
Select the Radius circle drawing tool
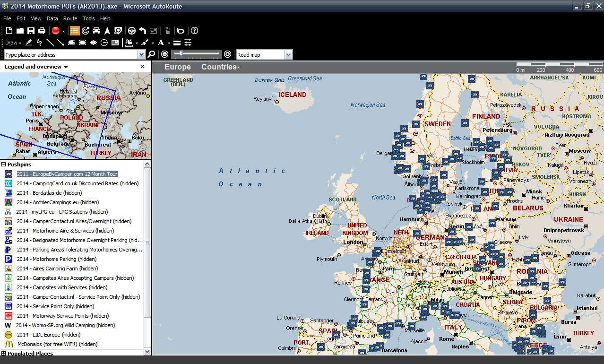tap(104, 43)
